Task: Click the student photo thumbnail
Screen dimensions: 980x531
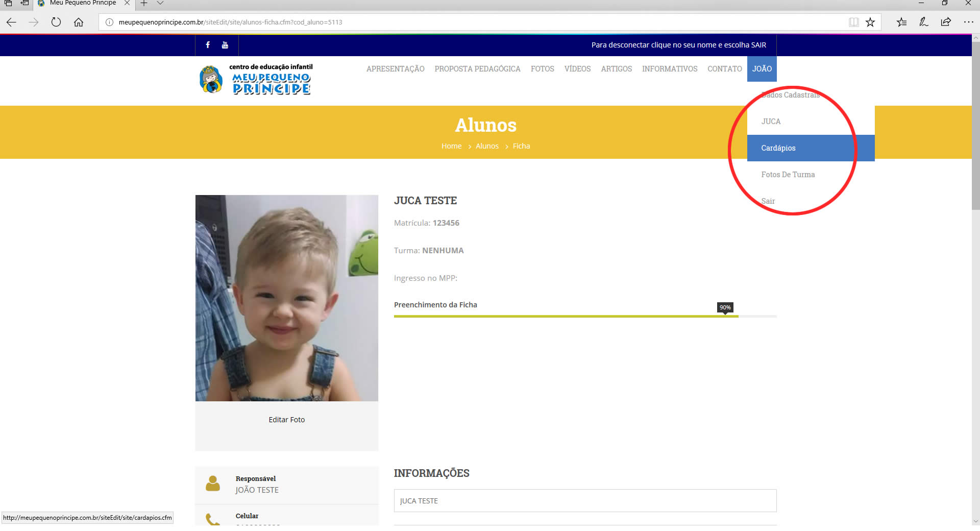Action: click(x=286, y=298)
